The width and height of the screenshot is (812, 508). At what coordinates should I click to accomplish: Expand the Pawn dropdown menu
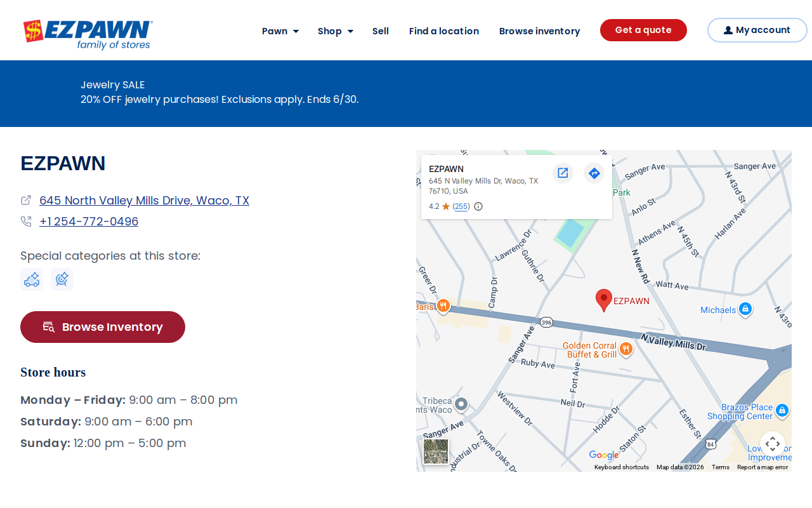point(280,31)
